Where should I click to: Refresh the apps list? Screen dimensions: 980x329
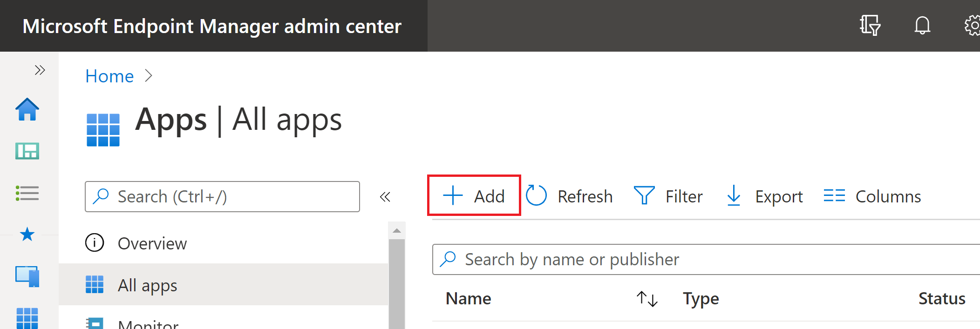pyautogui.click(x=570, y=196)
